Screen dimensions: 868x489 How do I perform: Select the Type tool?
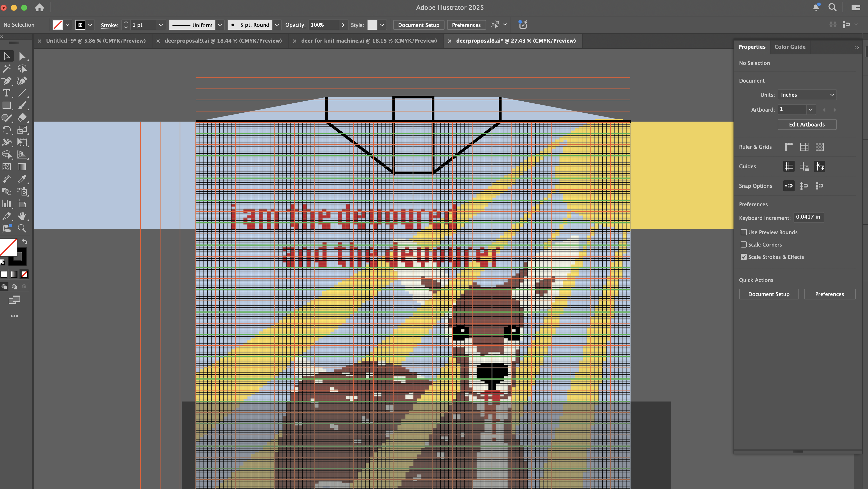(x=6, y=93)
